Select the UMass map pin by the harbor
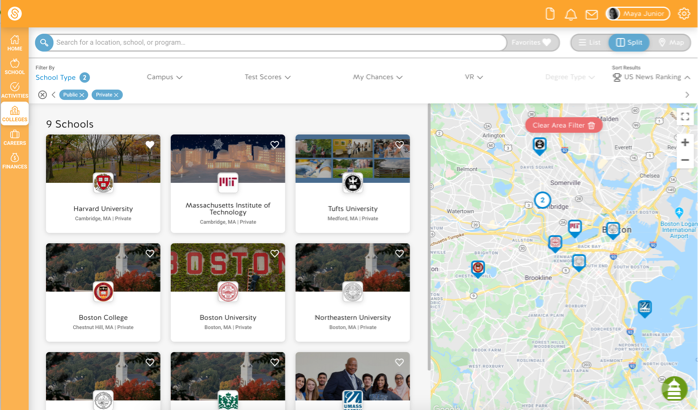The image size is (698, 410). point(645,308)
